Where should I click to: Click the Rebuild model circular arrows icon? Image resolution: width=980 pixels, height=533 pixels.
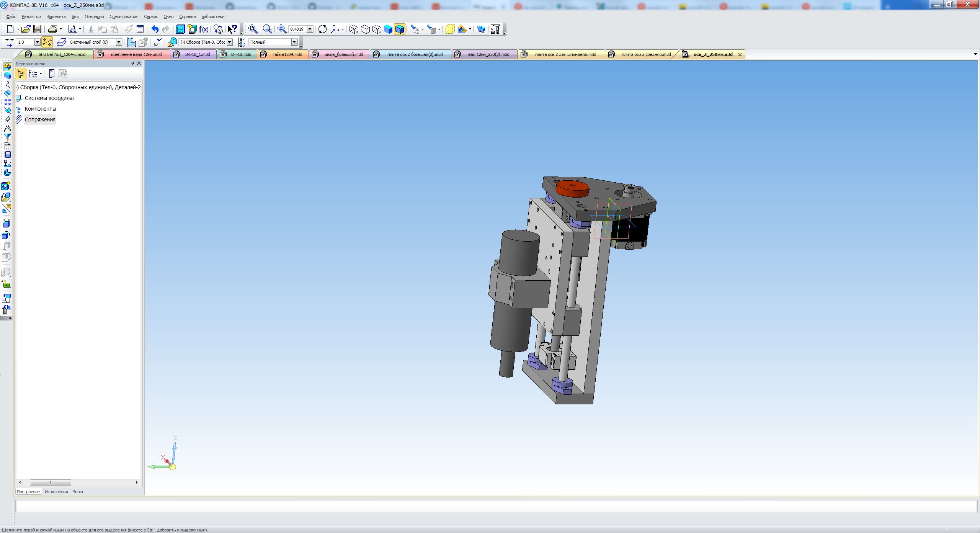[322, 29]
